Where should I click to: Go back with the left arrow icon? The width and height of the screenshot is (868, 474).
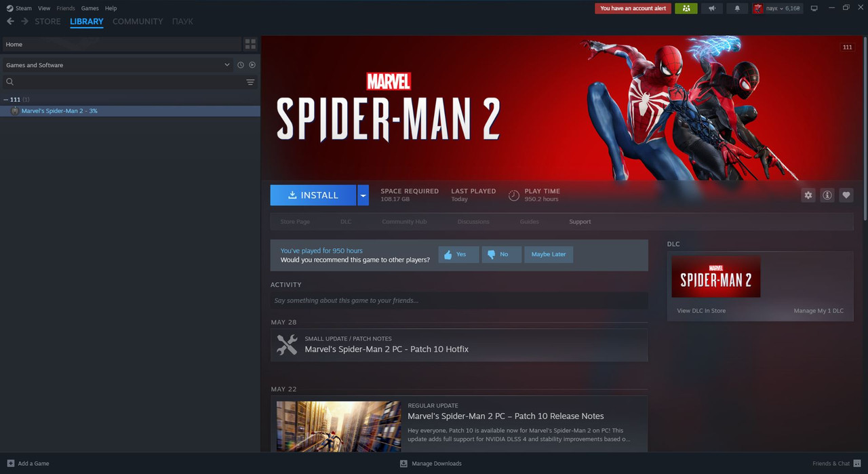(x=10, y=22)
